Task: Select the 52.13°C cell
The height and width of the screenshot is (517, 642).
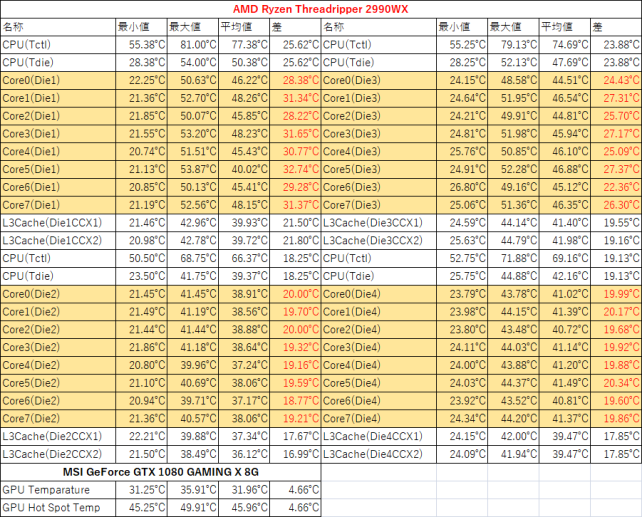Action: 513,63
